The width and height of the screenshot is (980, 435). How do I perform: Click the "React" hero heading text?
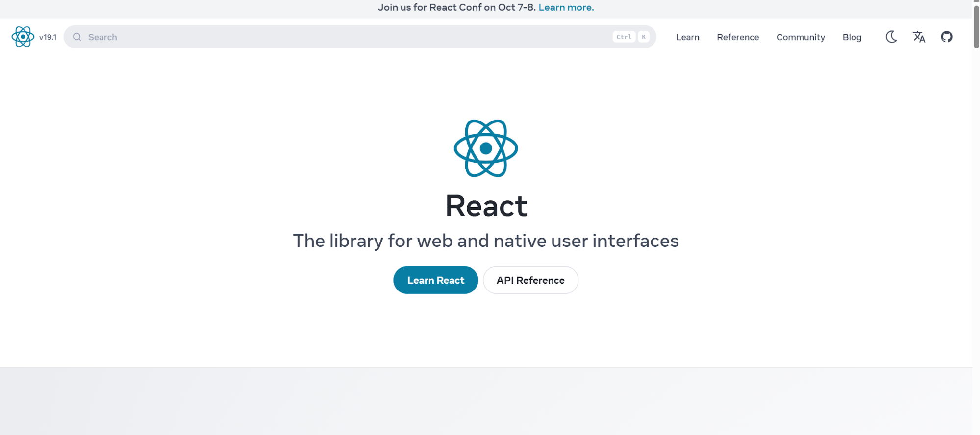(486, 206)
